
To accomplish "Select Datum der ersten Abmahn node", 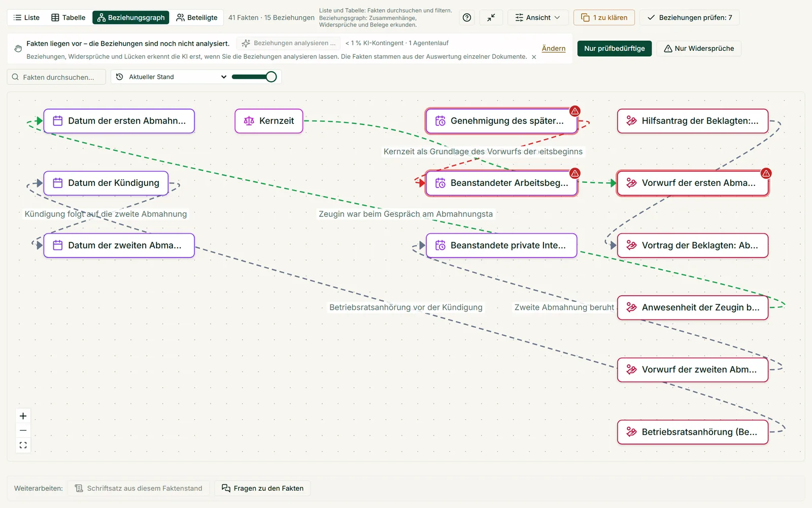I will click(x=119, y=121).
